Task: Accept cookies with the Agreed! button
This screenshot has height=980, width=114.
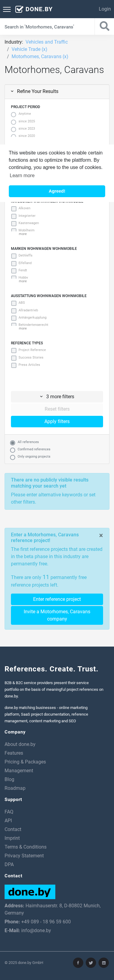Action: click(x=57, y=191)
